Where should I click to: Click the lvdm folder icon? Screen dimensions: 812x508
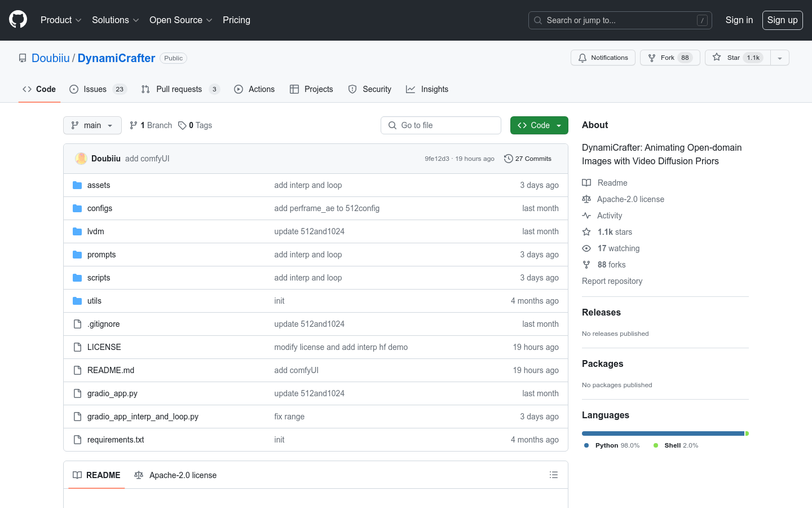[77, 231]
